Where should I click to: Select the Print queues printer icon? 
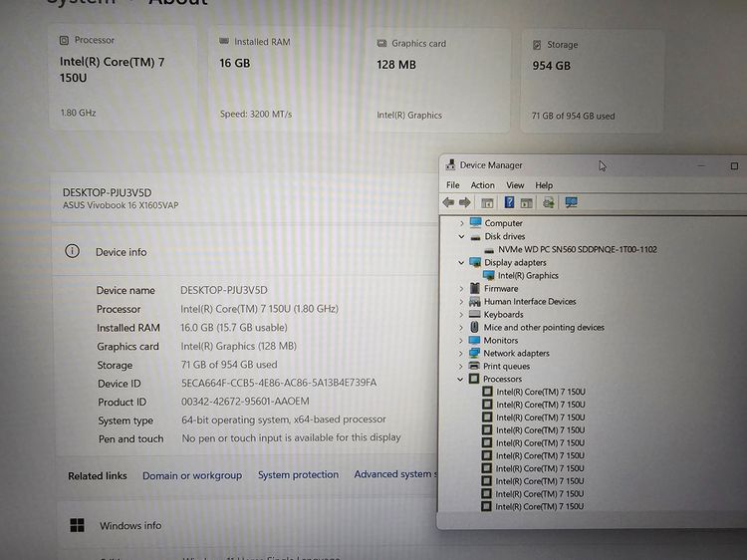473,366
